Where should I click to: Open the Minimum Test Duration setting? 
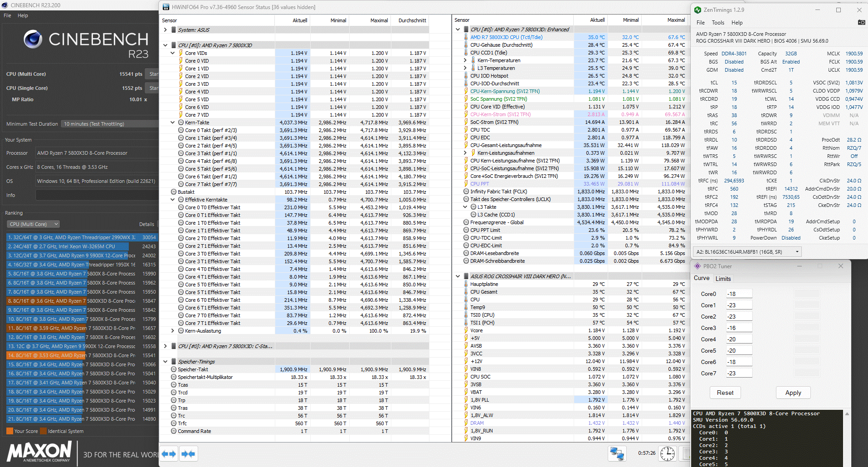coord(110,124)
